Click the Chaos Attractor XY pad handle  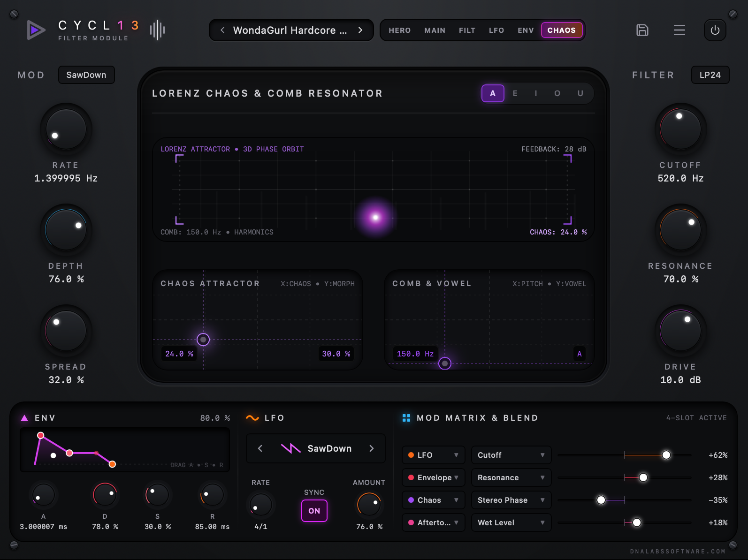(203, 339)
